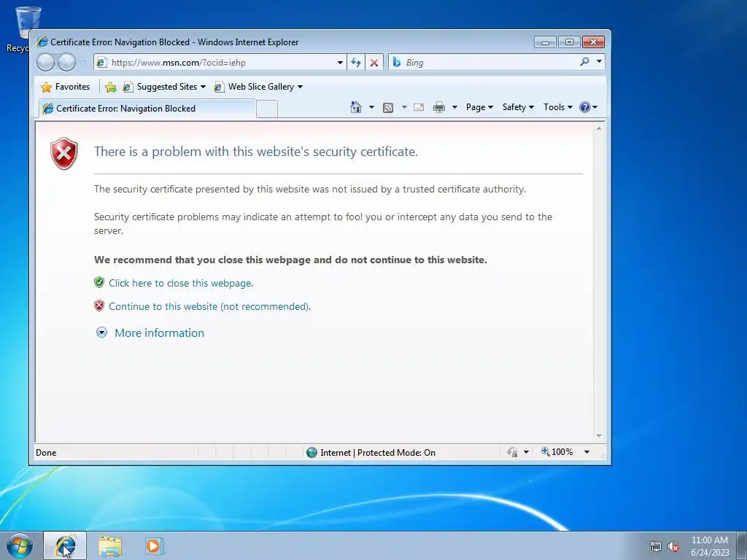The width and height of the screenshot is (747, 560).
Task: Open a new blank tab
Action: [267, 109]
